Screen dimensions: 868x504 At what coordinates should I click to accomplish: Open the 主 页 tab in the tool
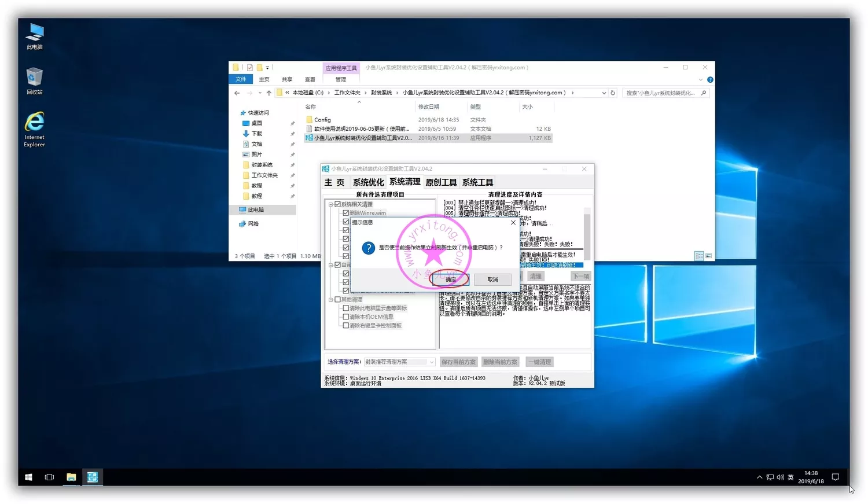click(334, 182)
